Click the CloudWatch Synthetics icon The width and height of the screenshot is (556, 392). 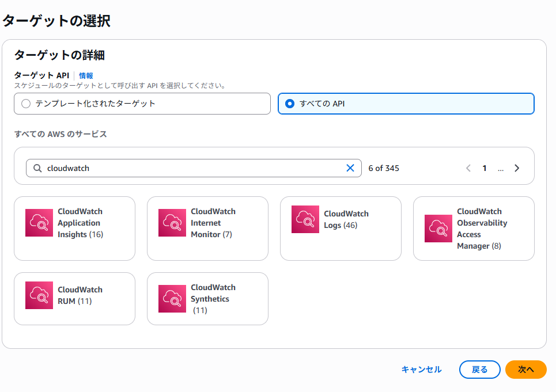pyautogui.click(x=172, y=299)
